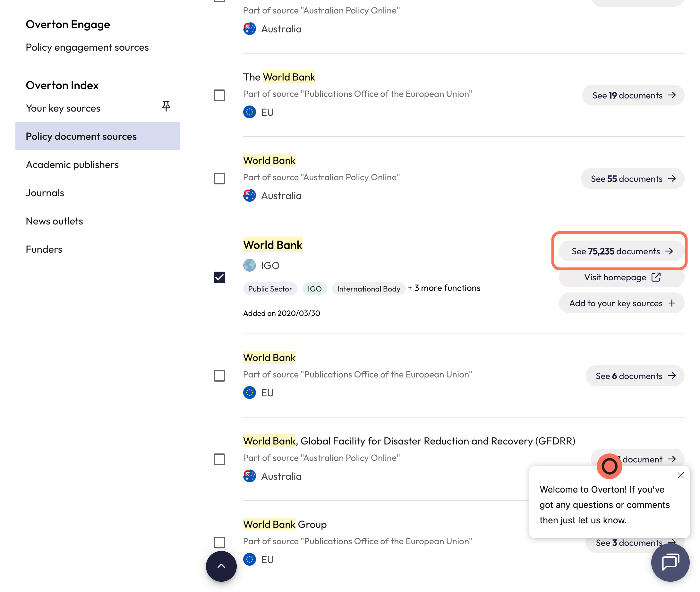Open Funders section

(44, 249)
